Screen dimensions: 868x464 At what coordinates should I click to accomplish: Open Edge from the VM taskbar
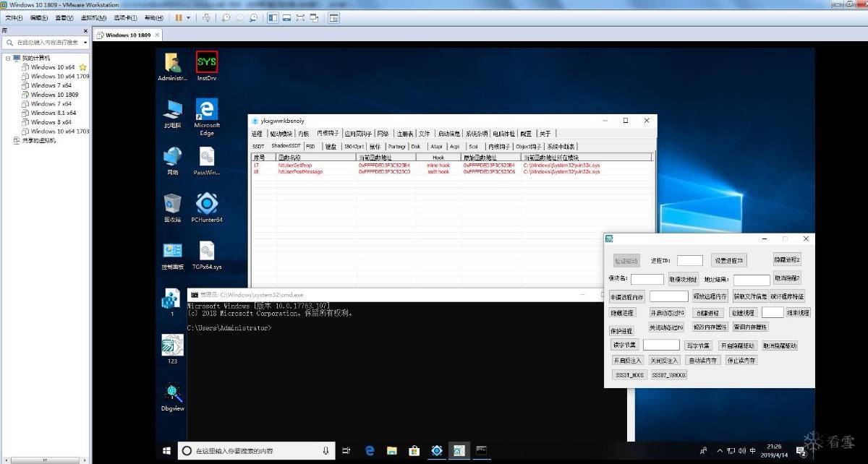click(370, 450)
